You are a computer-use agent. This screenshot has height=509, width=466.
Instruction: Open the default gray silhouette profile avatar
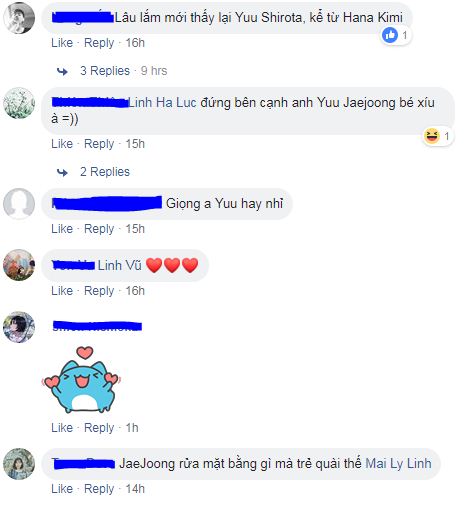(x=19, y=203)
